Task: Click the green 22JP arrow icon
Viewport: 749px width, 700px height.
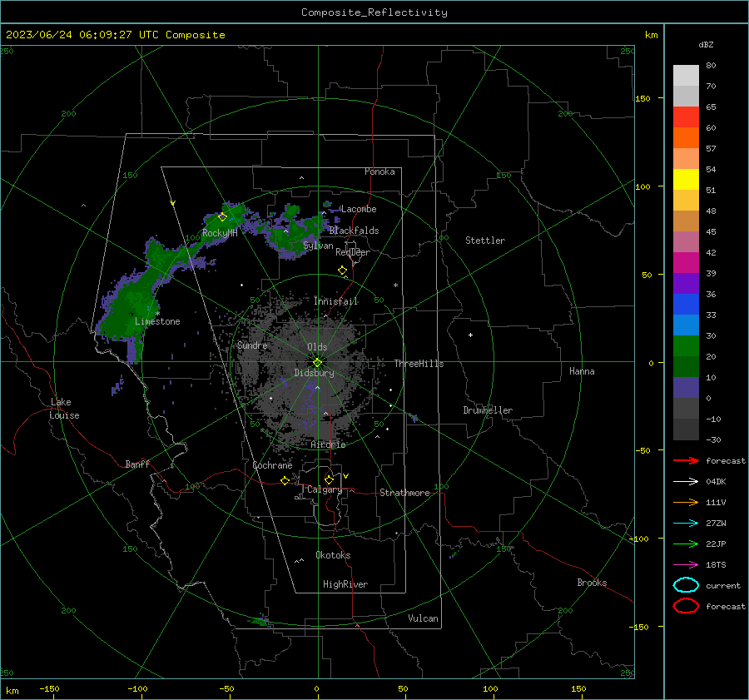Action: (686, 544)
